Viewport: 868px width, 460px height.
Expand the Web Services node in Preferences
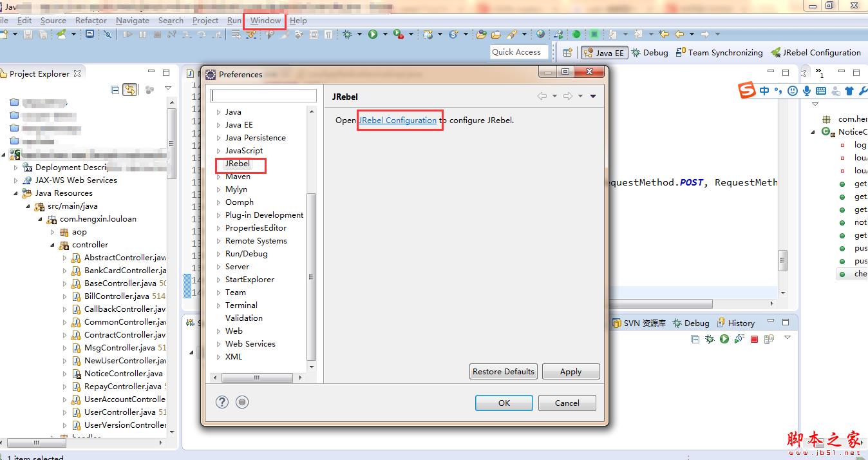219,344
